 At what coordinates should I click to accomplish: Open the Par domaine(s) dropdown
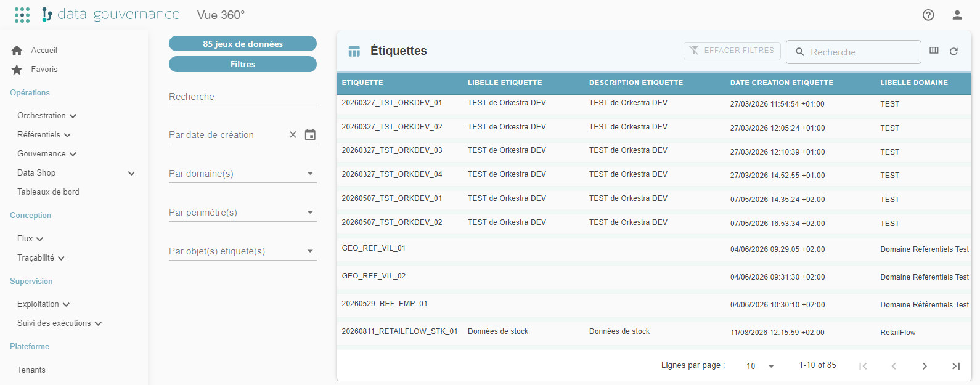click(243, 174)
